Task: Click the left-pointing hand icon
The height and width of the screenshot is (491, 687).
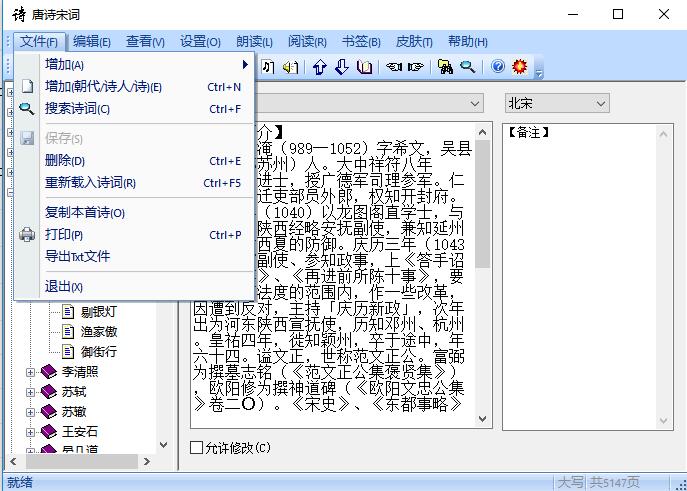Action: tap(394, 67)
